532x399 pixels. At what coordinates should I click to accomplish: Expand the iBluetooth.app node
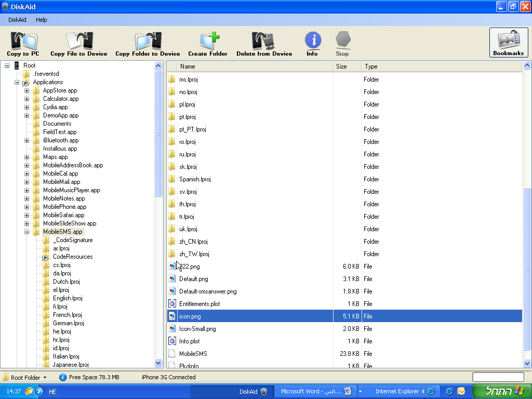click(x=27, y=140)
